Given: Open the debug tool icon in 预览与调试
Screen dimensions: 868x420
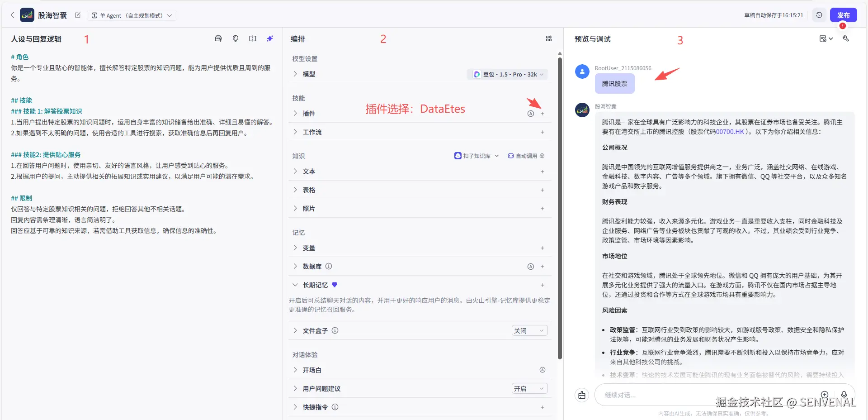Looking at the screenshot, I should (846, 39).
